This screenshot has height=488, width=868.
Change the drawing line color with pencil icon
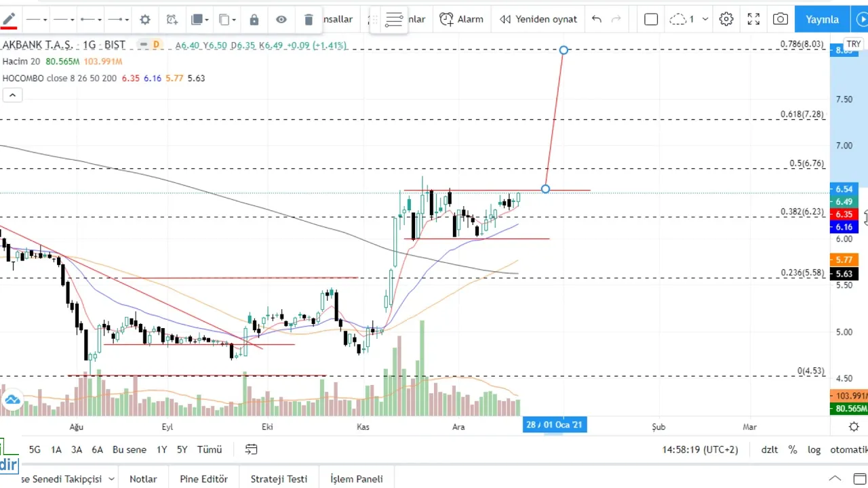click(x=9, y=20)
